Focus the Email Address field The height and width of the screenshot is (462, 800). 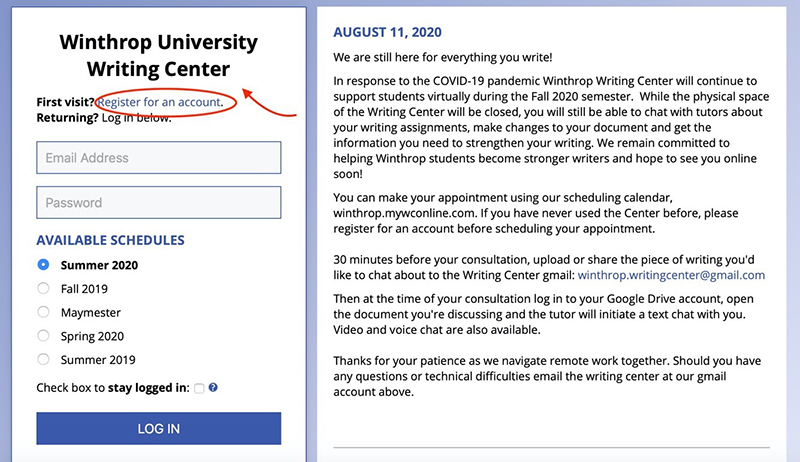pos(159,158)
